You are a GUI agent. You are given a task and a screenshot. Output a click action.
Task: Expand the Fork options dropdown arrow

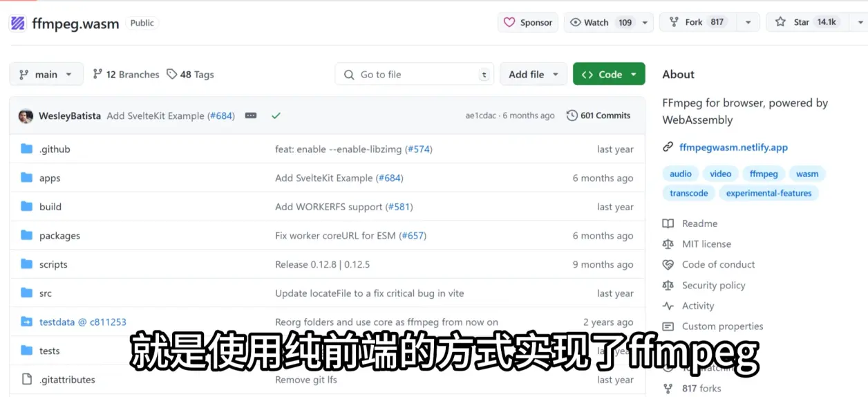(x=748, y=22)
